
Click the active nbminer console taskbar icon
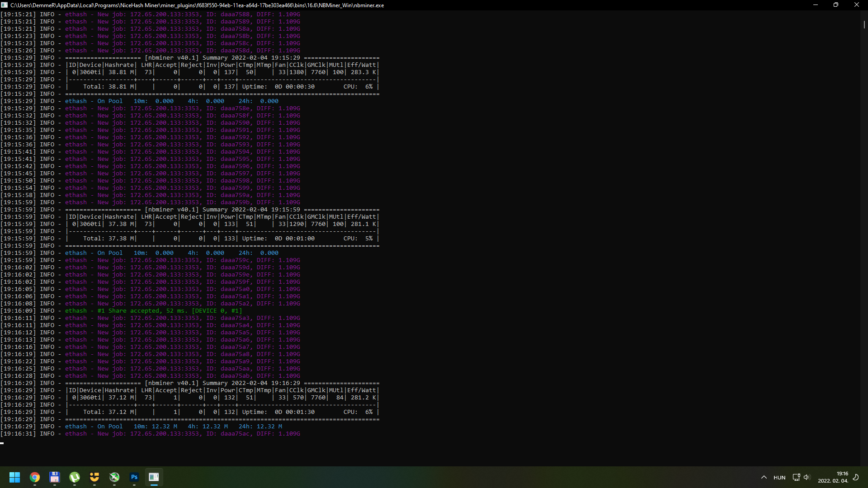pos(154,477)
